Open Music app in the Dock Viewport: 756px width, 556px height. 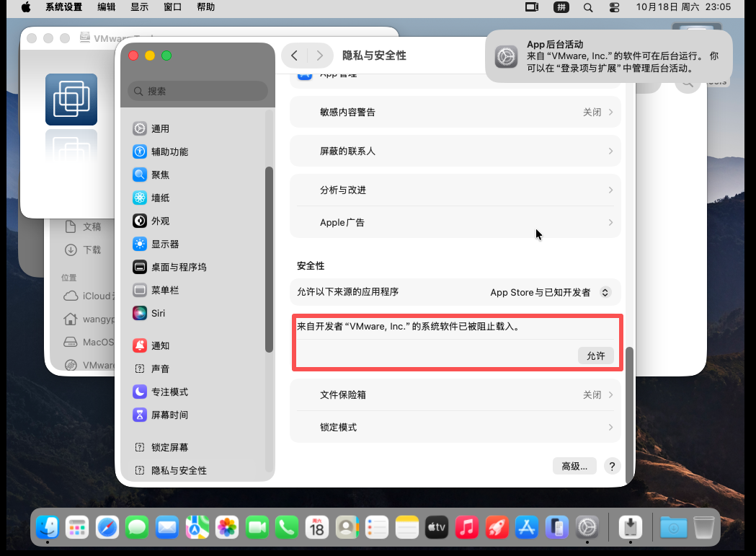[x=467, y=527]
